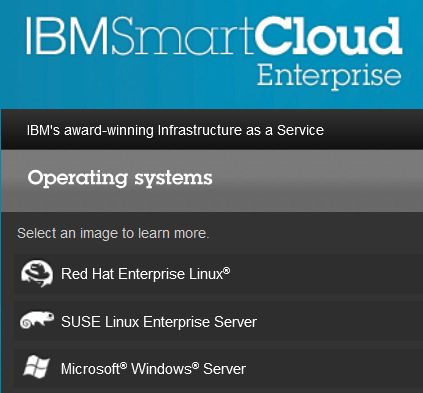Viewport: 423px width, 393px height.
Task: Click the SUSE chameleon logo icon
Action: pyautogui.click(x=37, y=320)
